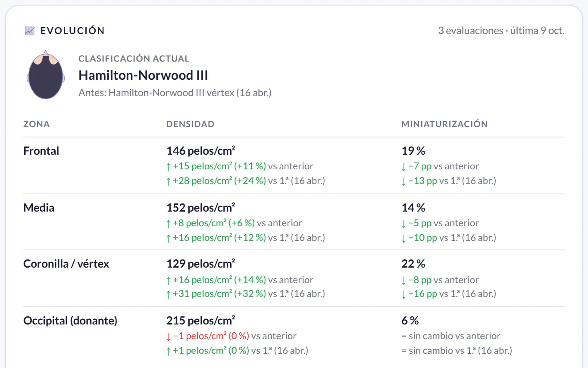Click the '−7 pp vs anterior' change

point(440,166)
